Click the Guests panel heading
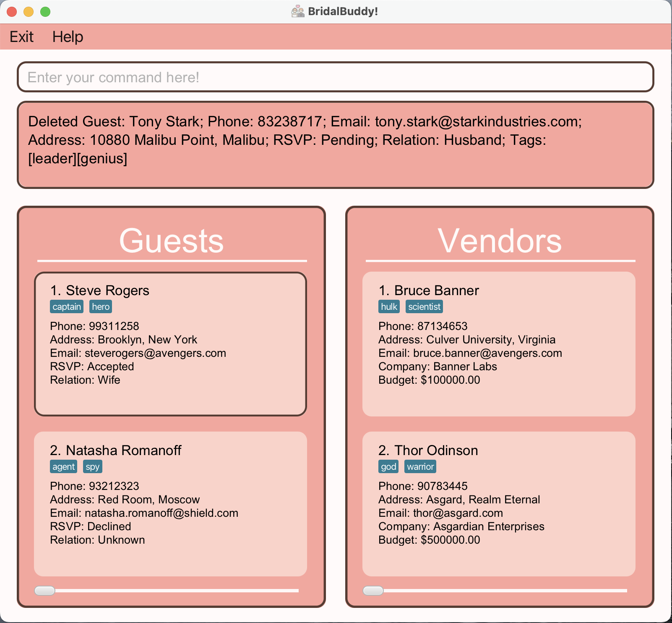Image resolution: width=672 pixels, height=623 pixels. pos(171,241)
